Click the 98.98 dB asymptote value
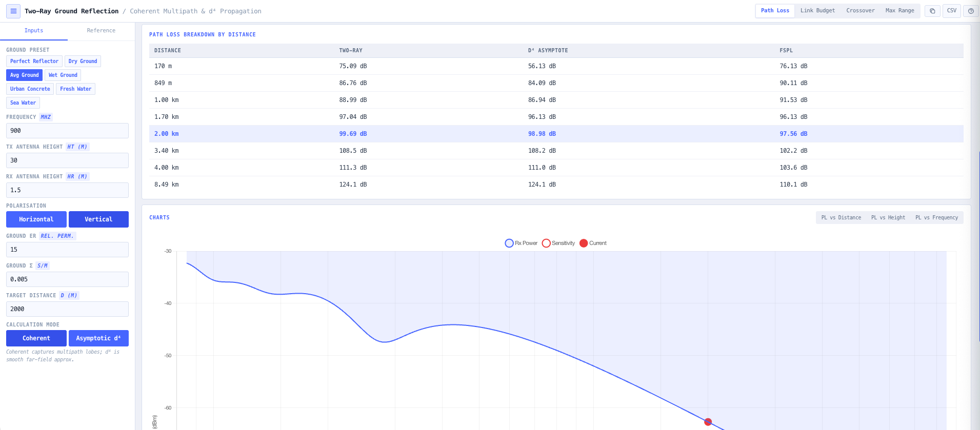 point(542,134)
